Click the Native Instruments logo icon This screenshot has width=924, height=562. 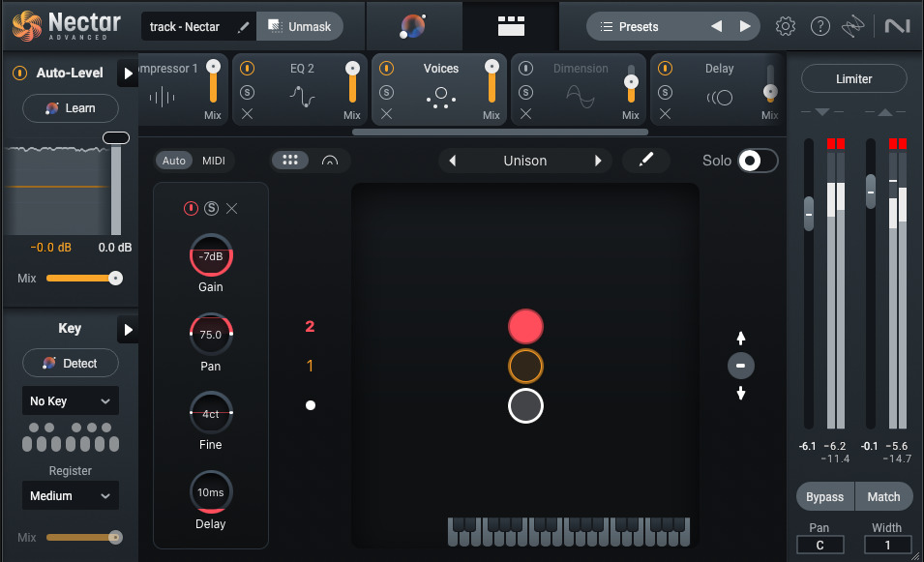coord(898,26)
